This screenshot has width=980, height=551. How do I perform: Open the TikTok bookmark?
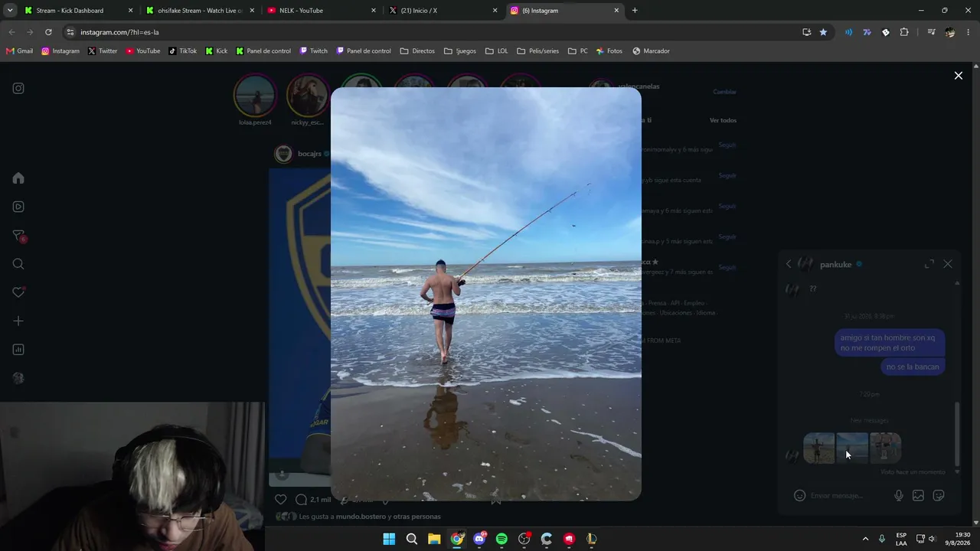[182, 51]
